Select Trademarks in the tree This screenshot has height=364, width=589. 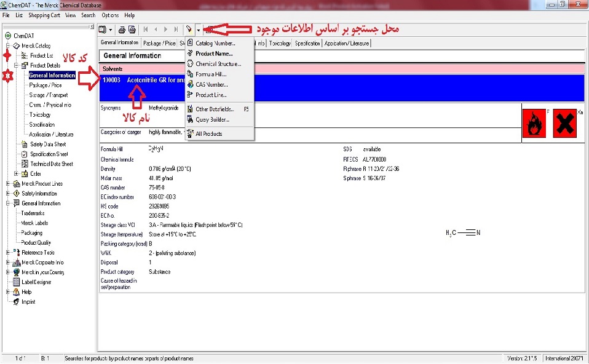[33, 213]
